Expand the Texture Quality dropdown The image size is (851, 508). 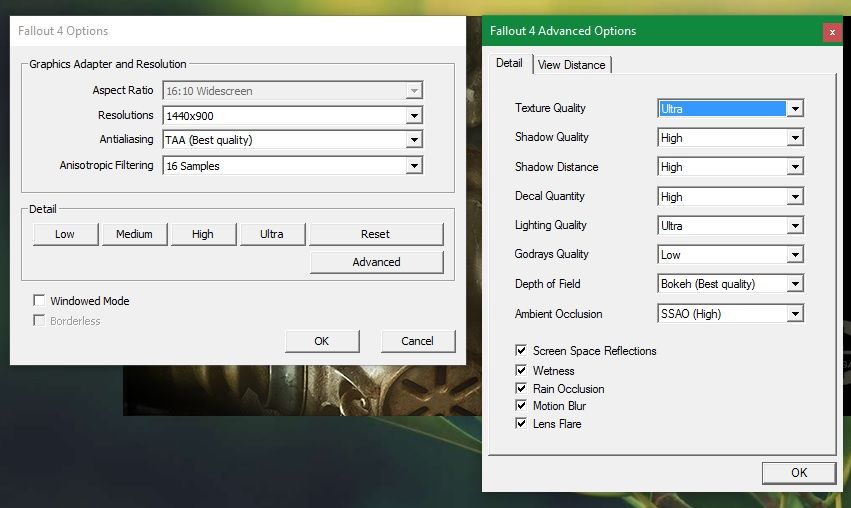pyautogui.click(x=730, y=109)
